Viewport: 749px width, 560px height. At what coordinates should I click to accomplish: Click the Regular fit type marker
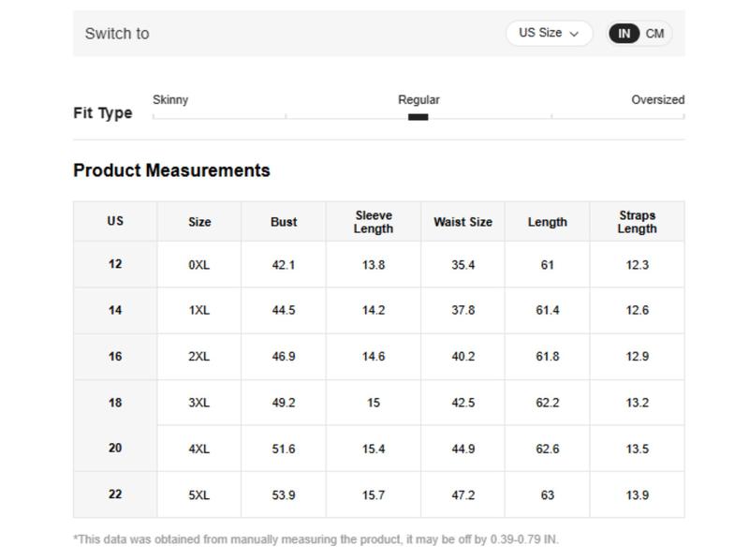pyautogui.click(x=418, y=117)
